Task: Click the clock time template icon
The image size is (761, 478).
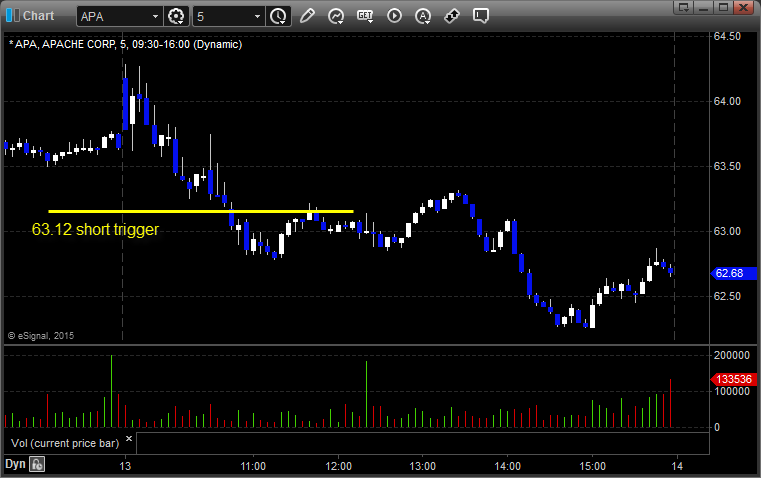Action: 278,16
